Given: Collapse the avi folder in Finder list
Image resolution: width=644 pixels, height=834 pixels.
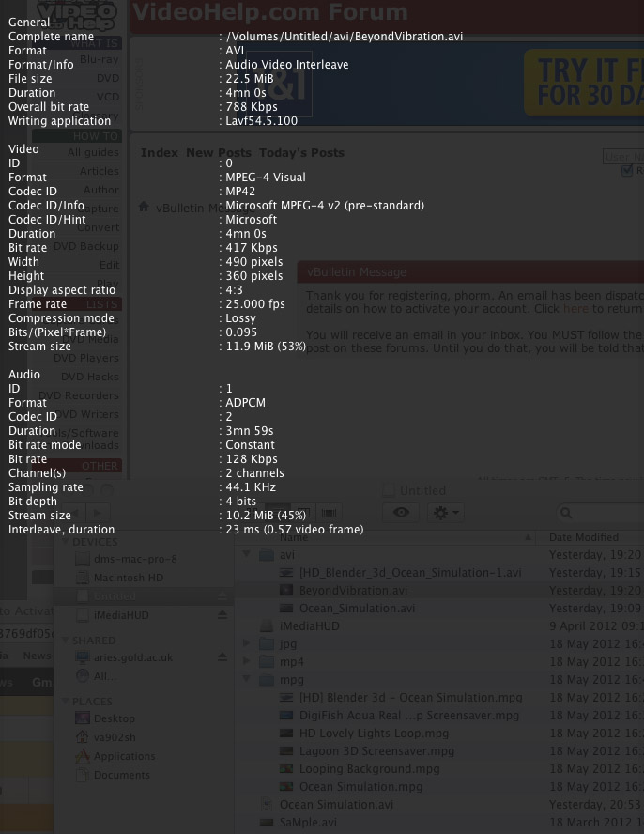Looking at the screenshot, I should [x=246, y=554].
